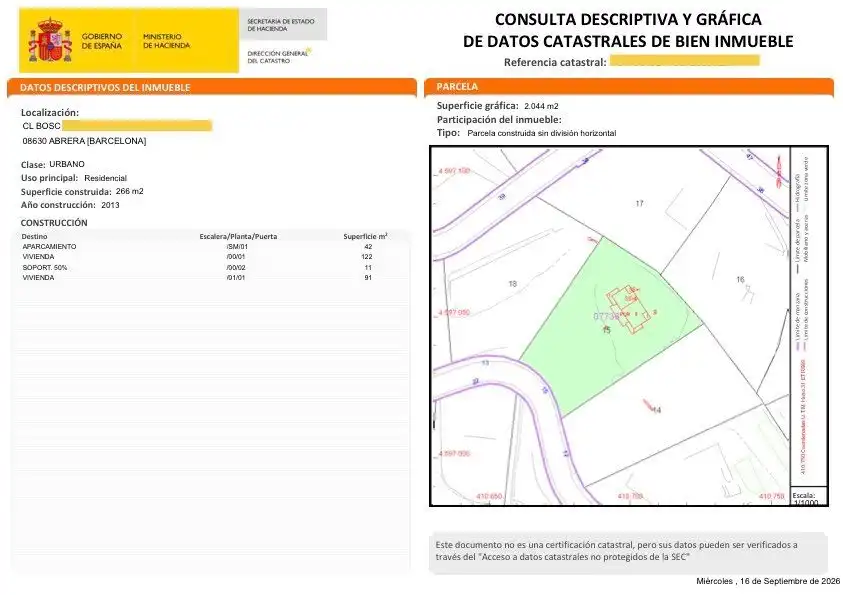This screenshot has width=843, height=595.
Task: Click parcel number 16 on the map
Action: (740, 279)
